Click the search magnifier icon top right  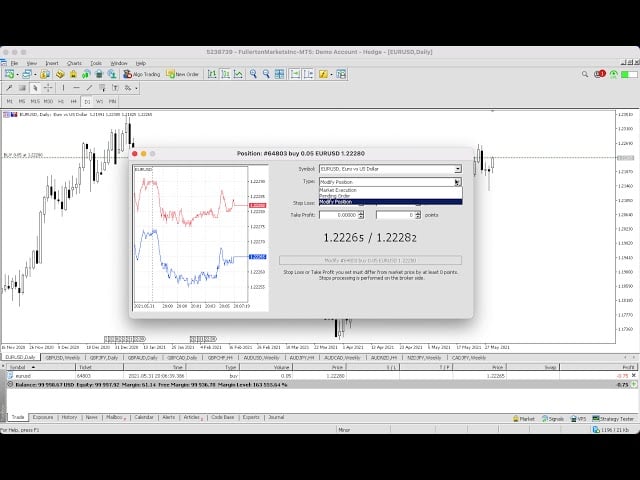[585, 74]
